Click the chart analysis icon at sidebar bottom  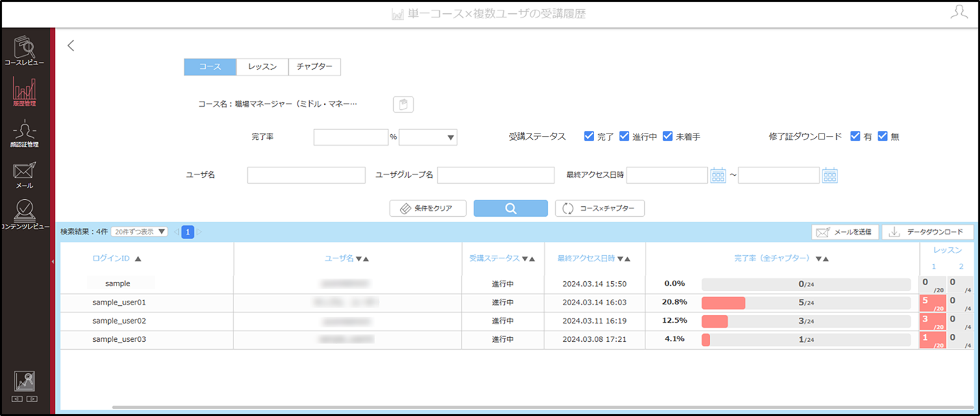[x=24, y=381]
